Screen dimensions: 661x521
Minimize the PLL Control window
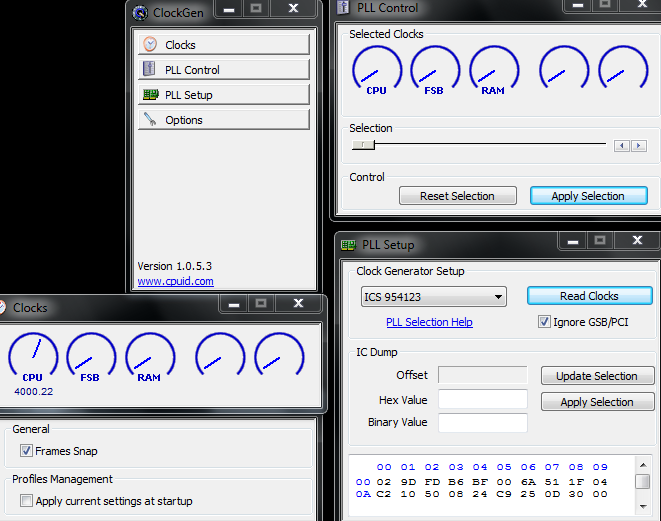[x=578, y=5]
